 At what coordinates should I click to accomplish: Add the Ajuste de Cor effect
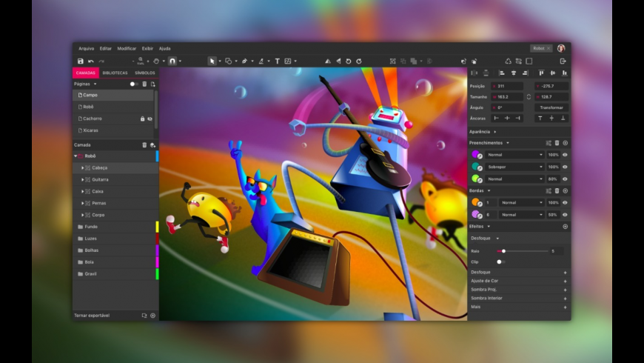[565, 282]
